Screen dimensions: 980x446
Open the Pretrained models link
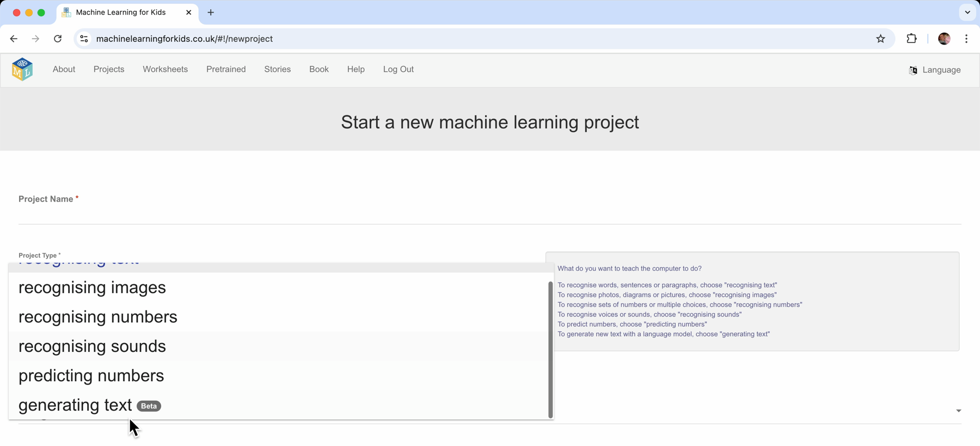[226, 70]
